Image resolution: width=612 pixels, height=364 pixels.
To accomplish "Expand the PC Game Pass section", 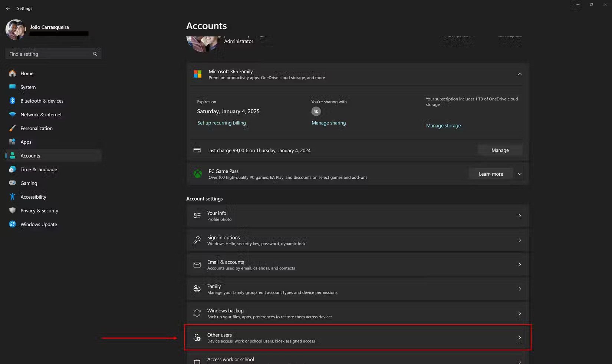I will click(519, 174).
